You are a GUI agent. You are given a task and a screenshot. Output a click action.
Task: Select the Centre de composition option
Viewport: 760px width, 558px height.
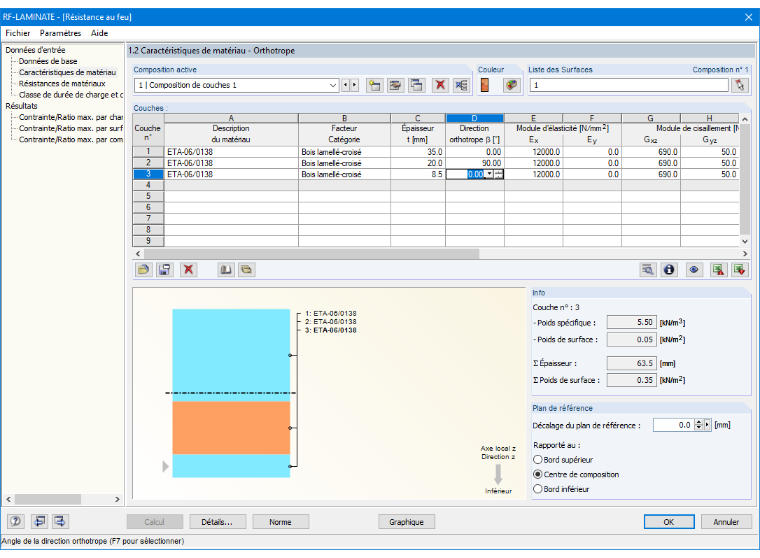click(x=538, y=474)
